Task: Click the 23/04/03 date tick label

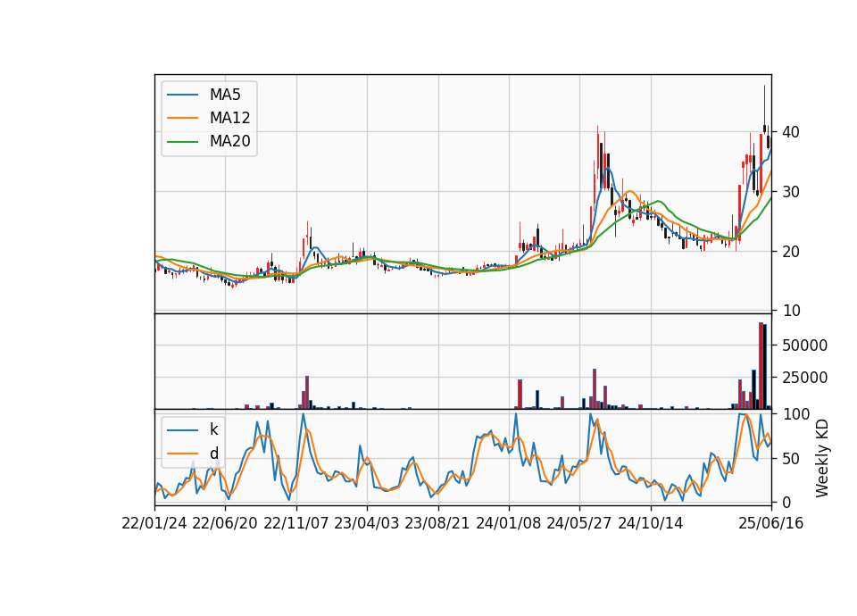Action: pyautogui.click(x=367, y=523)
